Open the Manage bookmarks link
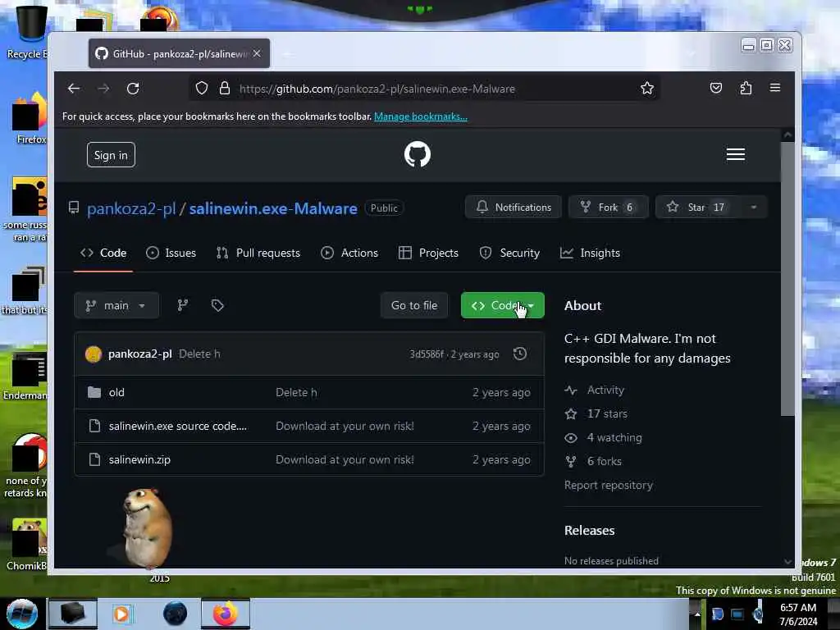 (421, 116)
